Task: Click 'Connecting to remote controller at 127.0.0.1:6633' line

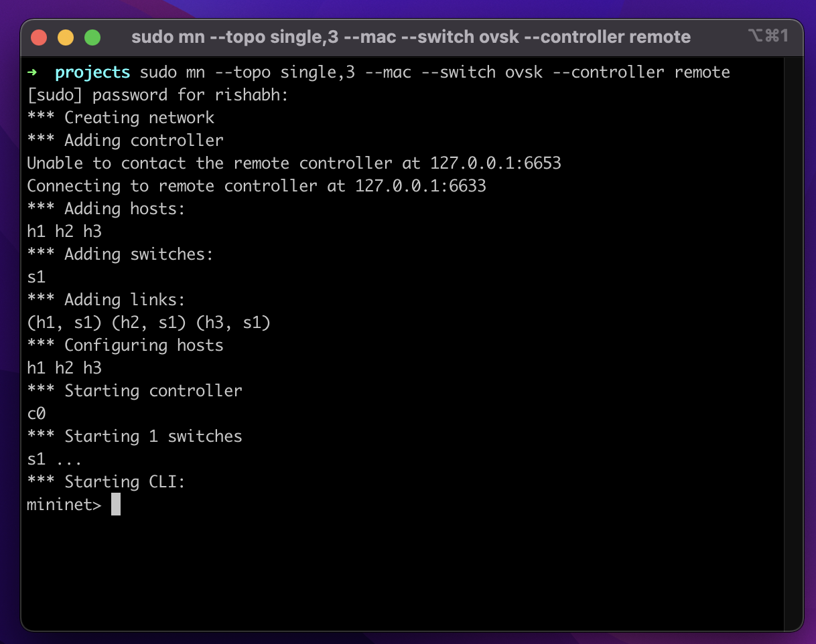Action: point(257,186)
